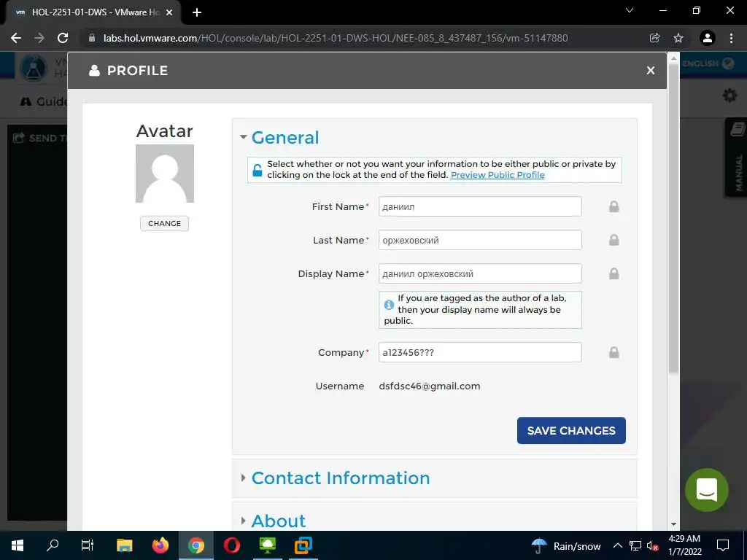This screenshot has width=747, height=560.
Task: Click the browser forward arrow
Action: tap(39, 38)
